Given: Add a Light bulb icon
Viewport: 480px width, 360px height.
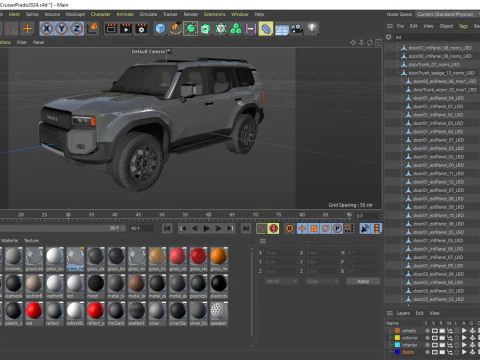Looking at the screenshot, I should click(x=312, y=28).
